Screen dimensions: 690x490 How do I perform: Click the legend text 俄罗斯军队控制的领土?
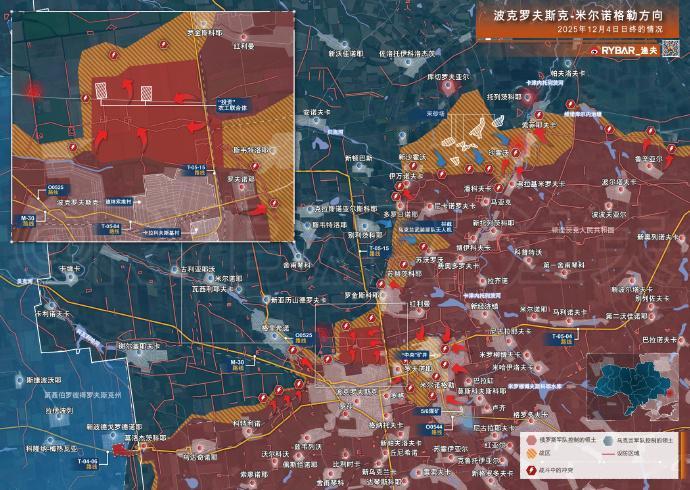point(569,440)
